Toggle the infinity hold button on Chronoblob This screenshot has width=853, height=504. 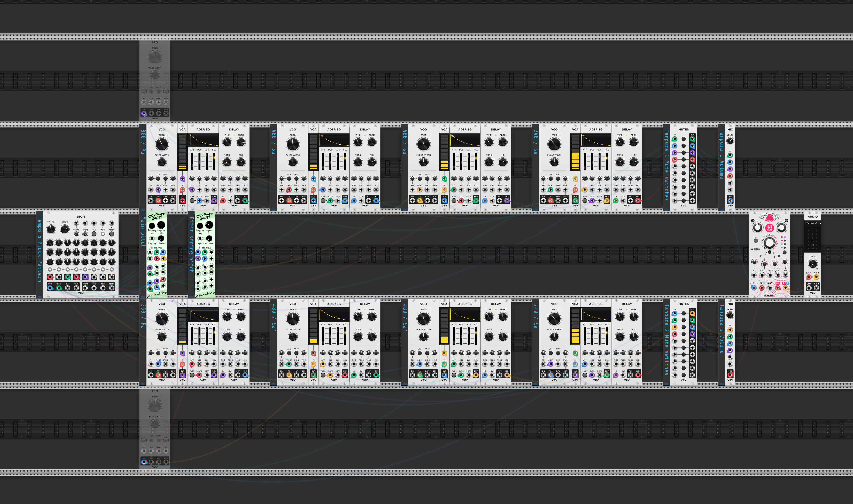click(756, 241)
